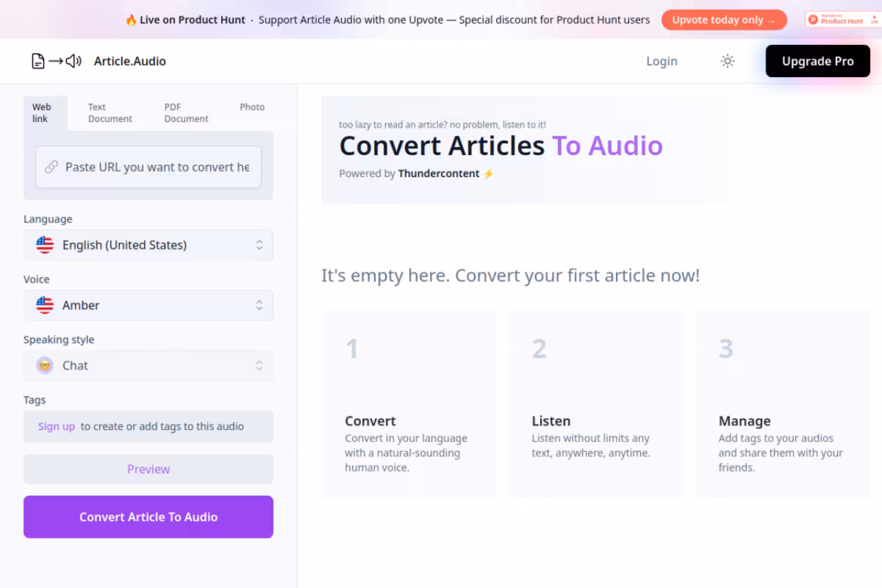Screen dimensions: 882x588
Task: Click the Upgrade Pro button
Action: pyautogui.click(x=818, y=61)
